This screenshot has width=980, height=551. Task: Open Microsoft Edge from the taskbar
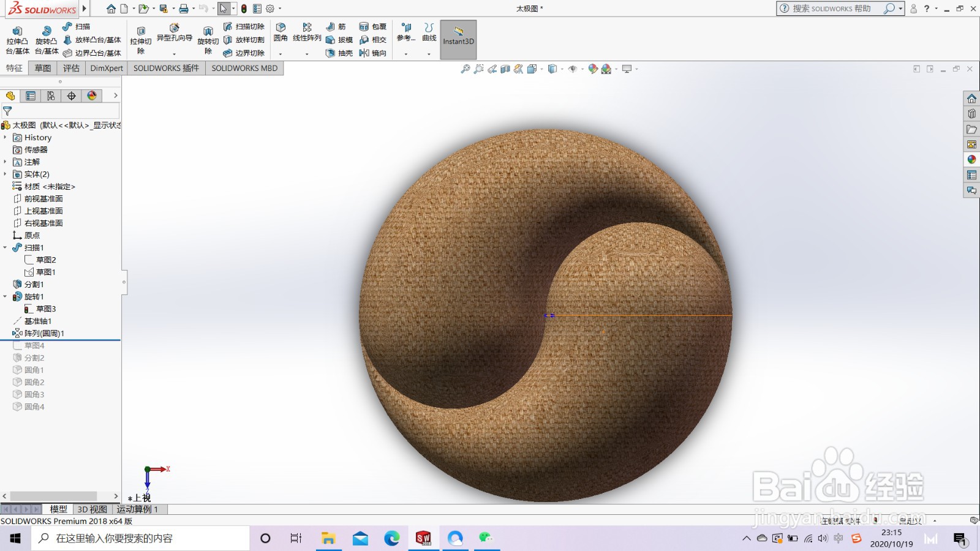392,538
